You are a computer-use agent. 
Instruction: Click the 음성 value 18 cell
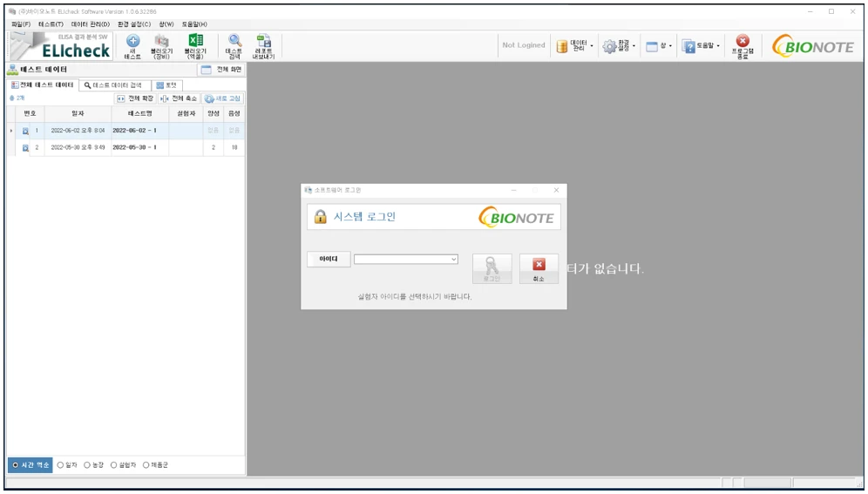point(234,148)
